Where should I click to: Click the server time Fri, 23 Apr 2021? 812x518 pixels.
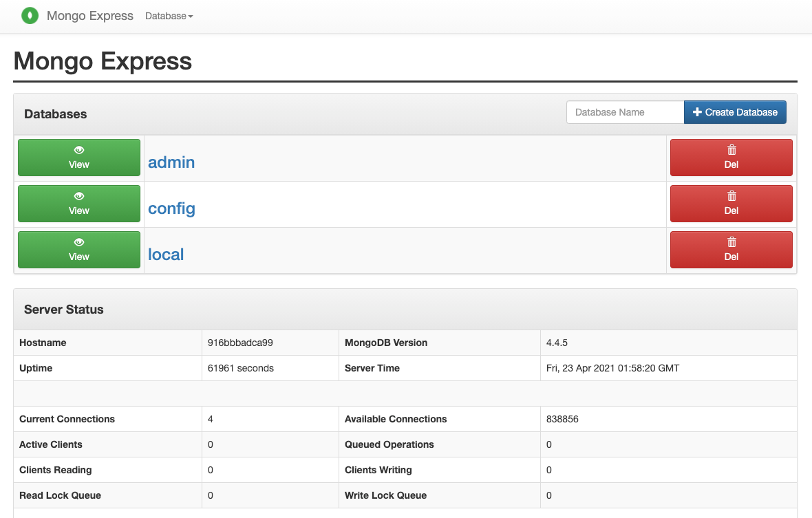pos(612,368)
